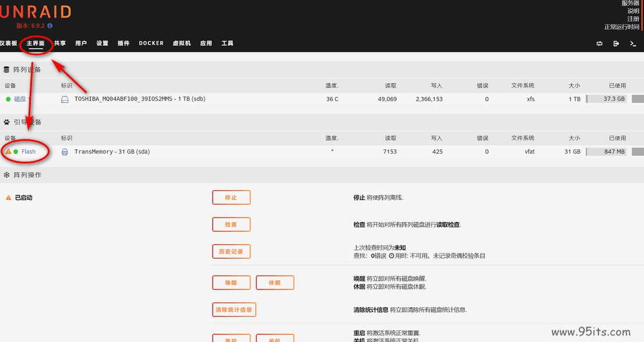
Task: Open the 磁盘 device link
Action: (20, 99)
